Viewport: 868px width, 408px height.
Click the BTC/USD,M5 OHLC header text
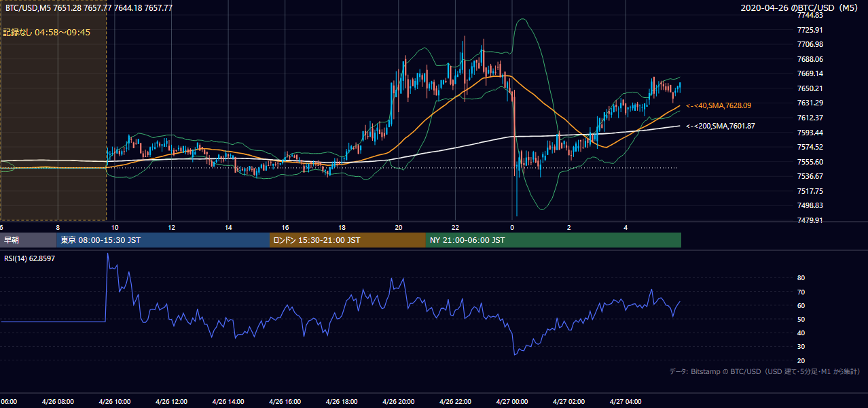pos(89,7)
